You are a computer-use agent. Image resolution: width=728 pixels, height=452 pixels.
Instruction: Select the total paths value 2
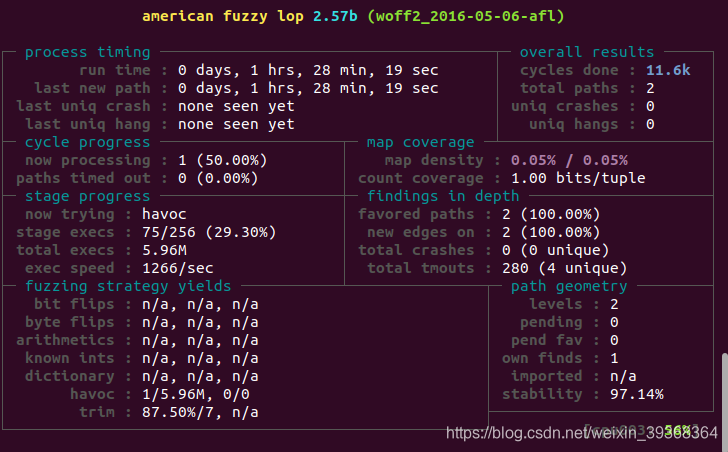[650, 88]
